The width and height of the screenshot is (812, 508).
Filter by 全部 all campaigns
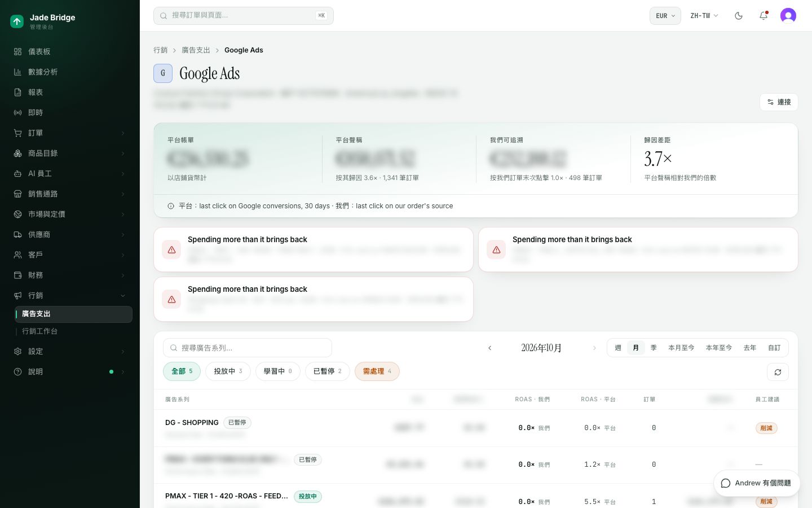coord(182,371)
